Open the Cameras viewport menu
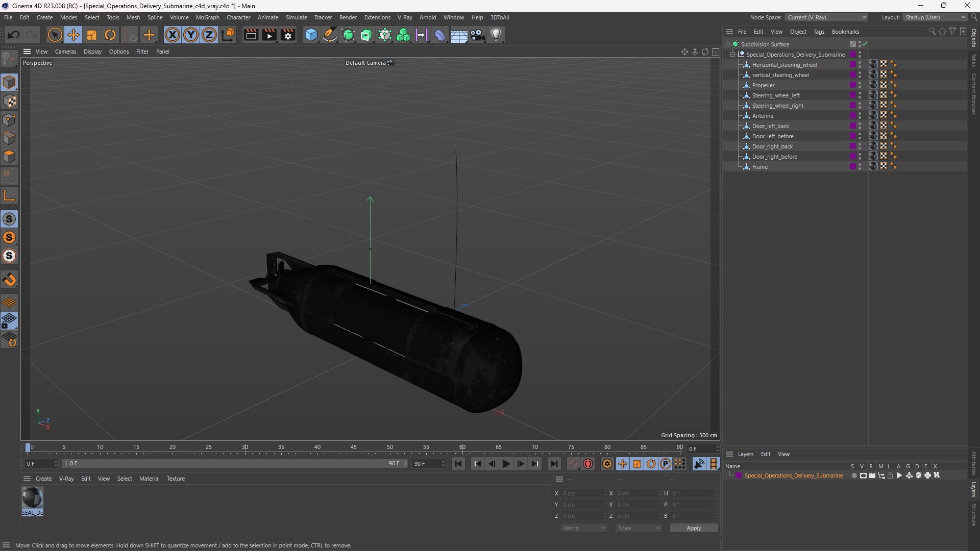980x551 pixels. (65, 52)
